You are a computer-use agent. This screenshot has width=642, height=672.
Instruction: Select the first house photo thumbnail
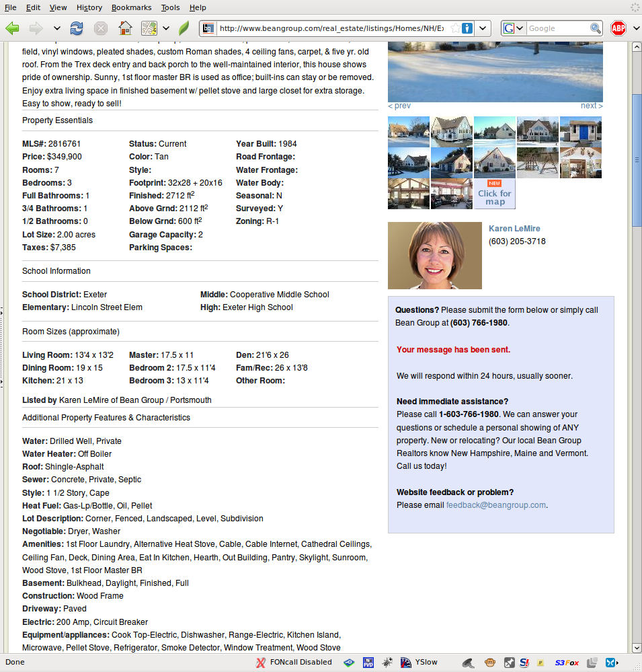pyautogui.click(x=409, y=132)
